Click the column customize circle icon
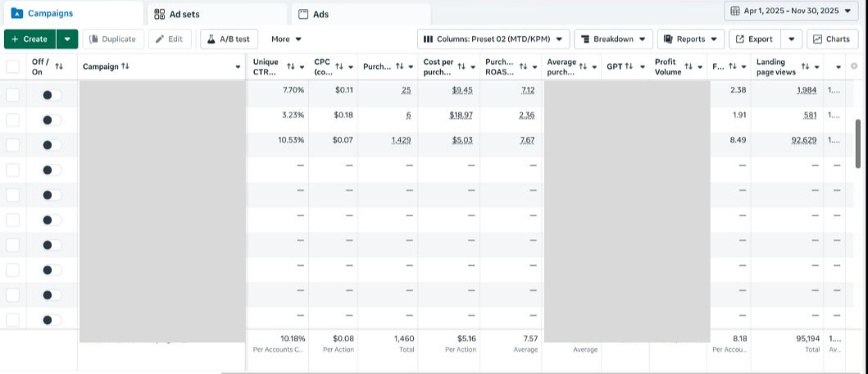 pos(853,66)
